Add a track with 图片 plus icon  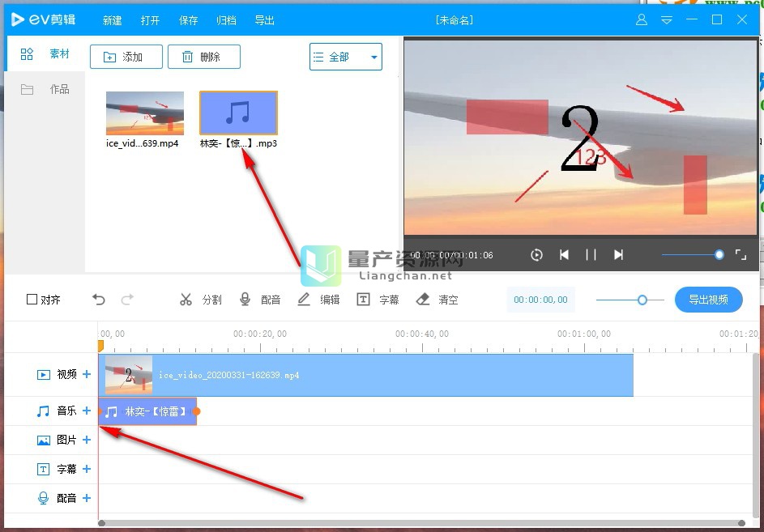click(x=87, y=440)
